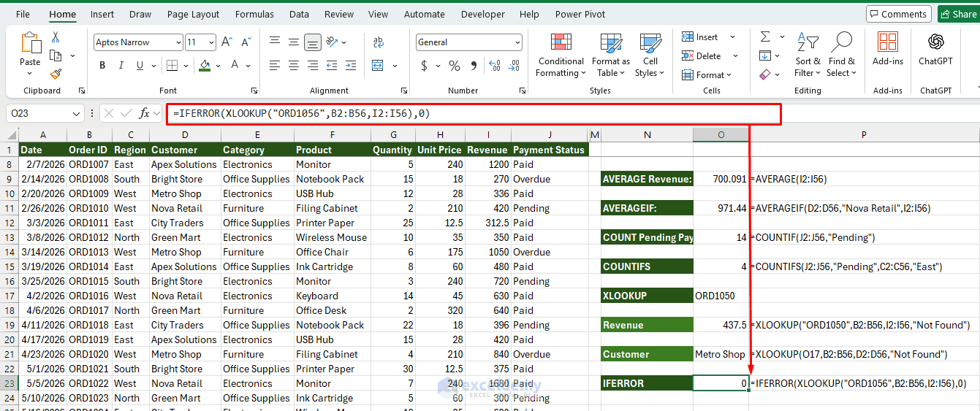Click Merge & Center icon
This screenshot has height=411, width=980.
tap(378, 66)
